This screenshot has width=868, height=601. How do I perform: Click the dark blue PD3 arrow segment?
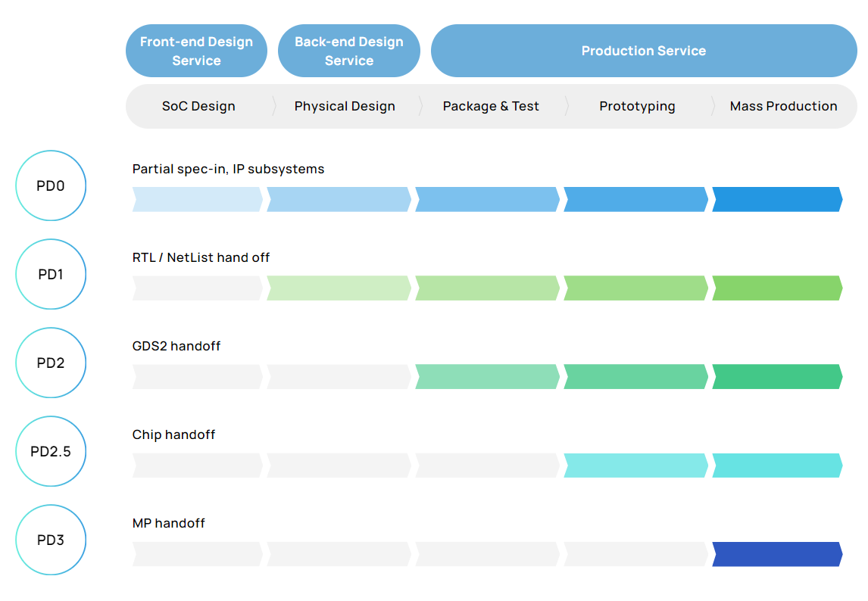[x=777, y=554]
